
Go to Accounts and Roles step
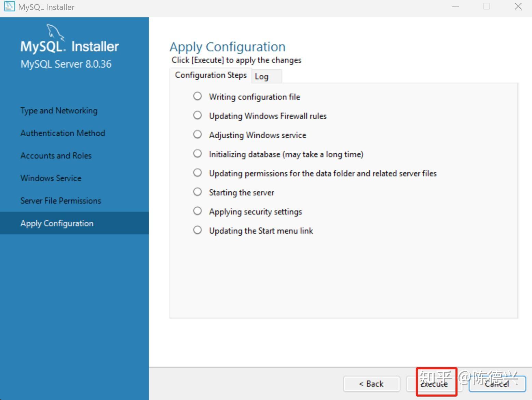(x=56, y=155)
